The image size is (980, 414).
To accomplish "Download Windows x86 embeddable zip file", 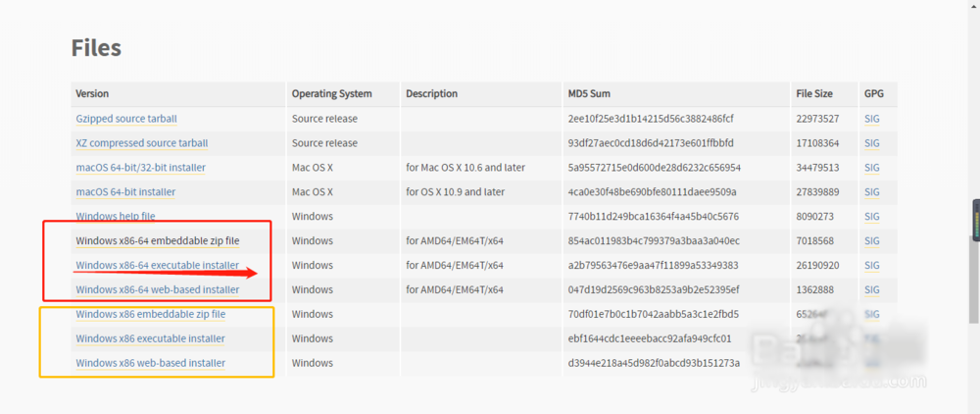I will pos(150,314).
